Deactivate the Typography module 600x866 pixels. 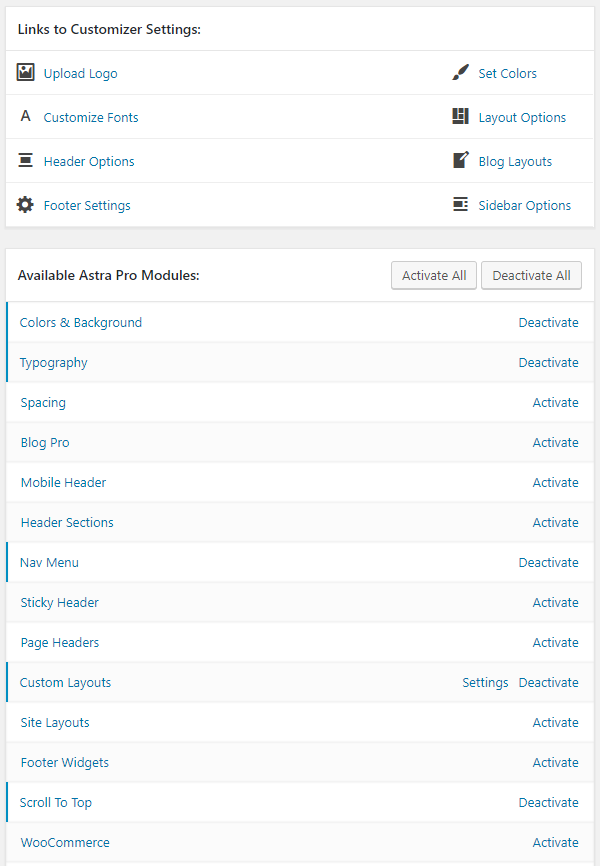548,362
